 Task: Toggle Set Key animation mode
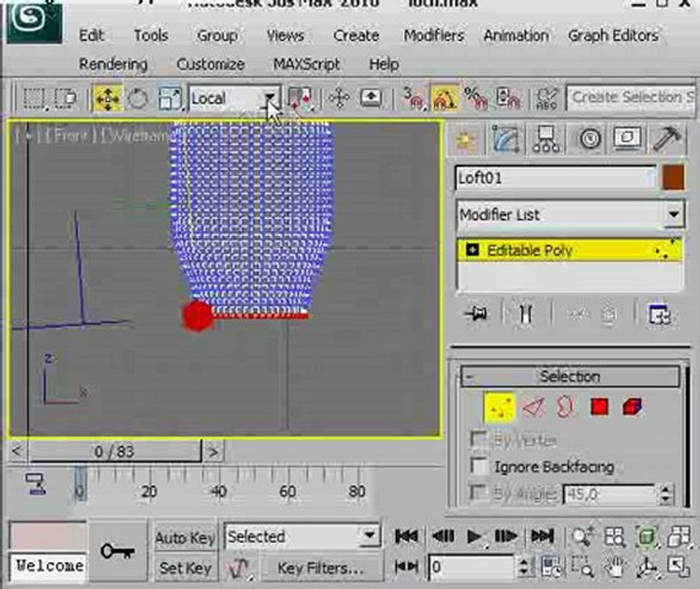tap(185, 568)
